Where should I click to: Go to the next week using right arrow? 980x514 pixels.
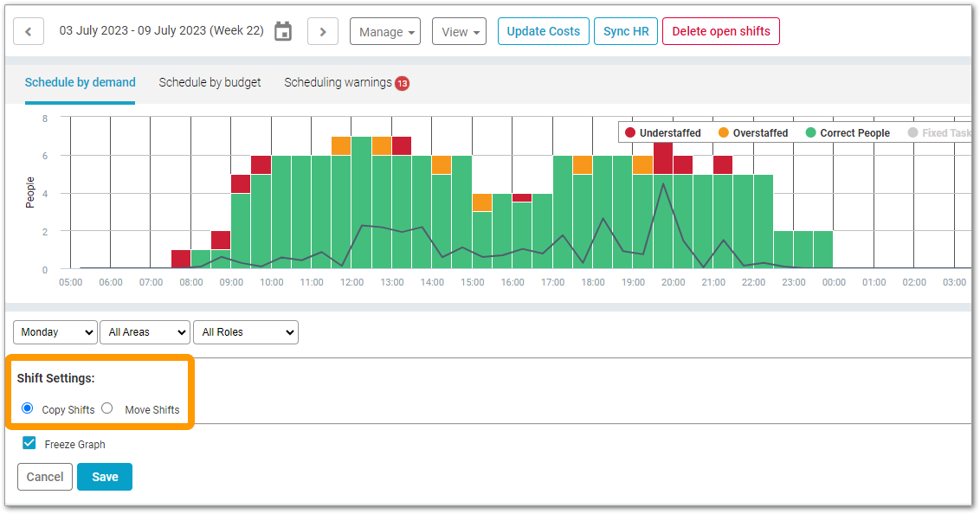322,32
